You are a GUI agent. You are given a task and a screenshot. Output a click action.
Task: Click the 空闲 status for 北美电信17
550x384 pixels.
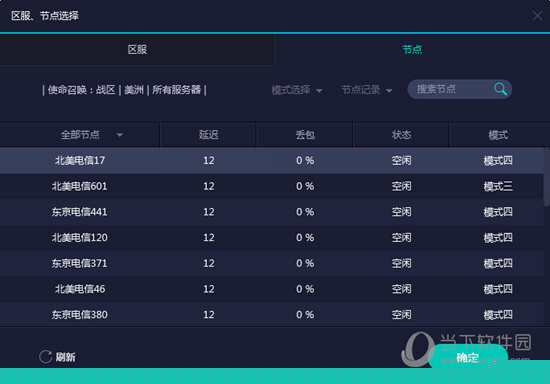pyautogui.click(x=401, y=161)
